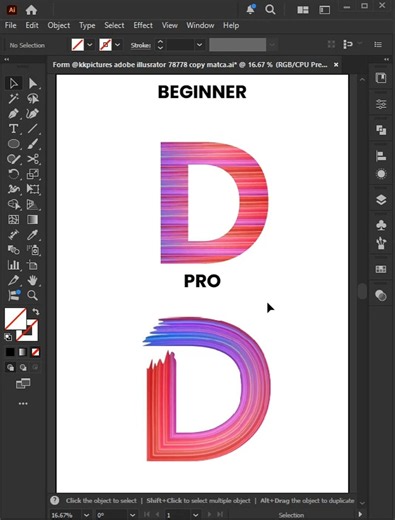The height and width of the screenshot is (520, 395).
Task: Select the Hand tool
Action: pos(32,280)
